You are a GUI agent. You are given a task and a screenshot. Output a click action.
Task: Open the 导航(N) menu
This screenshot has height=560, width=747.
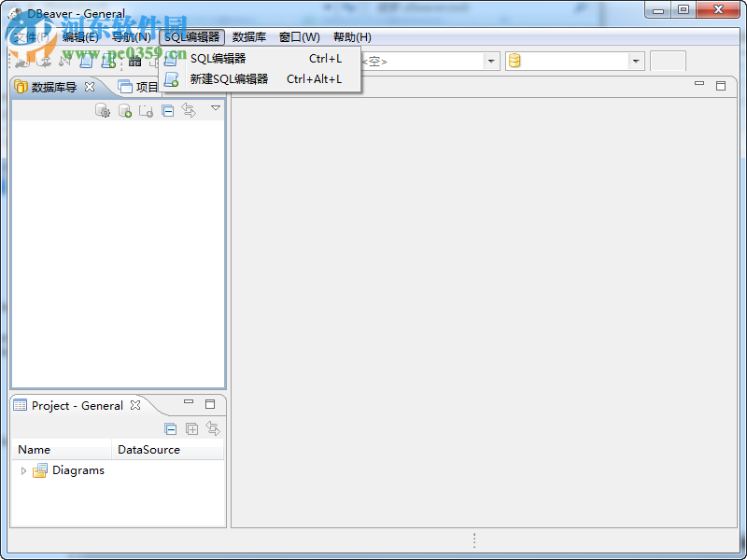tap(131, 37)
